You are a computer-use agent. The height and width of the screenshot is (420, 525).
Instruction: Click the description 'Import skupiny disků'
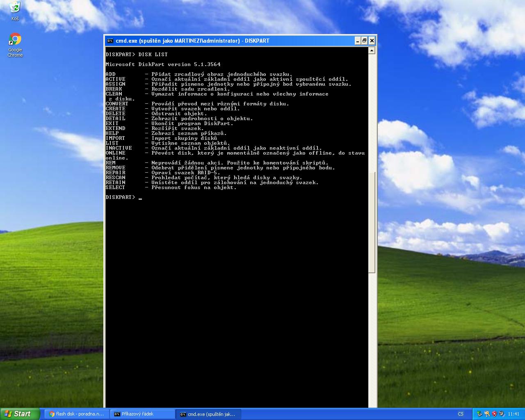pyautogui.click(x=184, y=138)
